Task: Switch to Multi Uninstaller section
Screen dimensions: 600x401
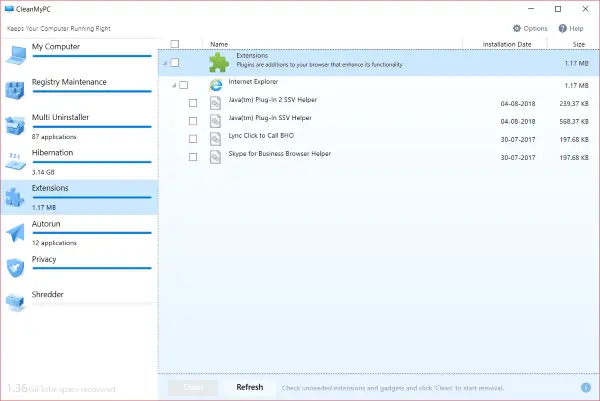Action: [x=79, y=126]
